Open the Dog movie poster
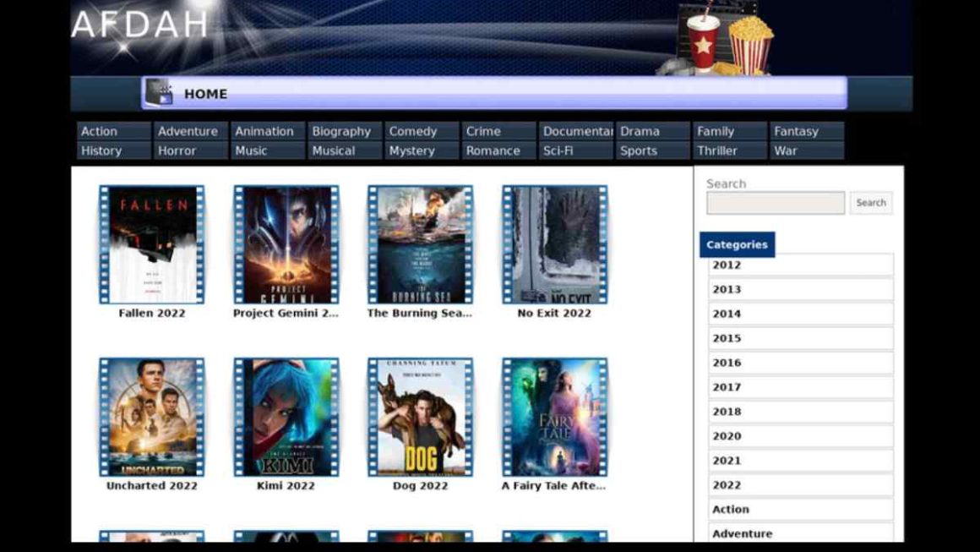 pos(421,417)
